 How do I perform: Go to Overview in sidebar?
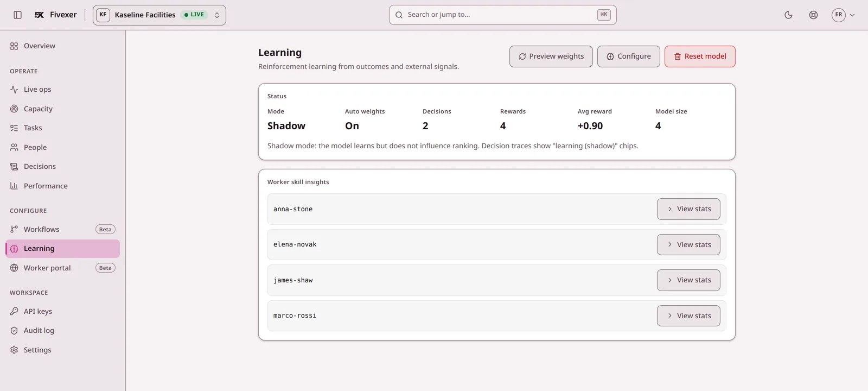pyautogui.click(x=62, y=46)
